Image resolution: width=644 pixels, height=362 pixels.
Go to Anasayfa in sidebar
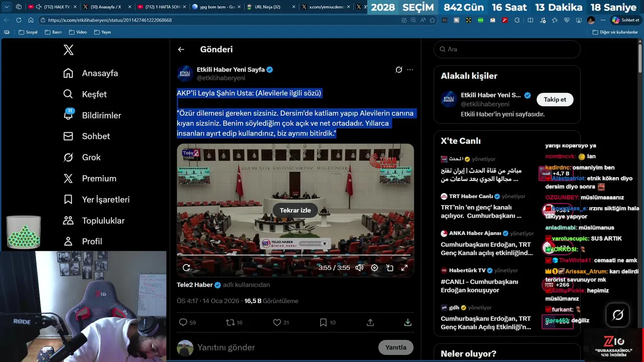pos(91,73)
